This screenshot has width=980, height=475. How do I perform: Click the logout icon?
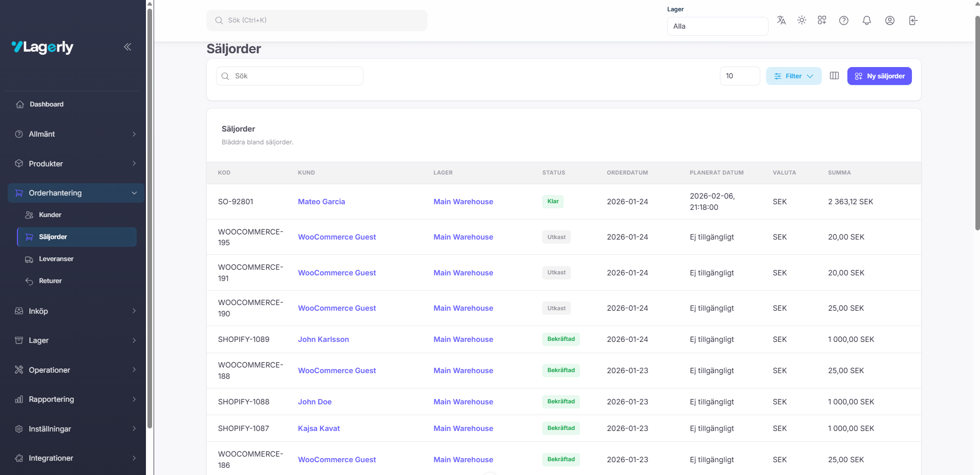(912, 20)
